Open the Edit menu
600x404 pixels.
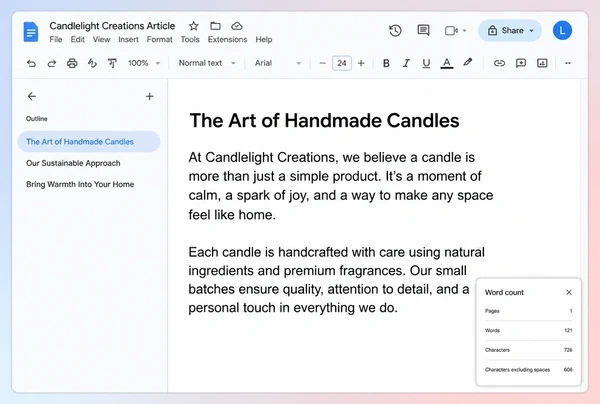pyautogui.click(x=77, y=39)
